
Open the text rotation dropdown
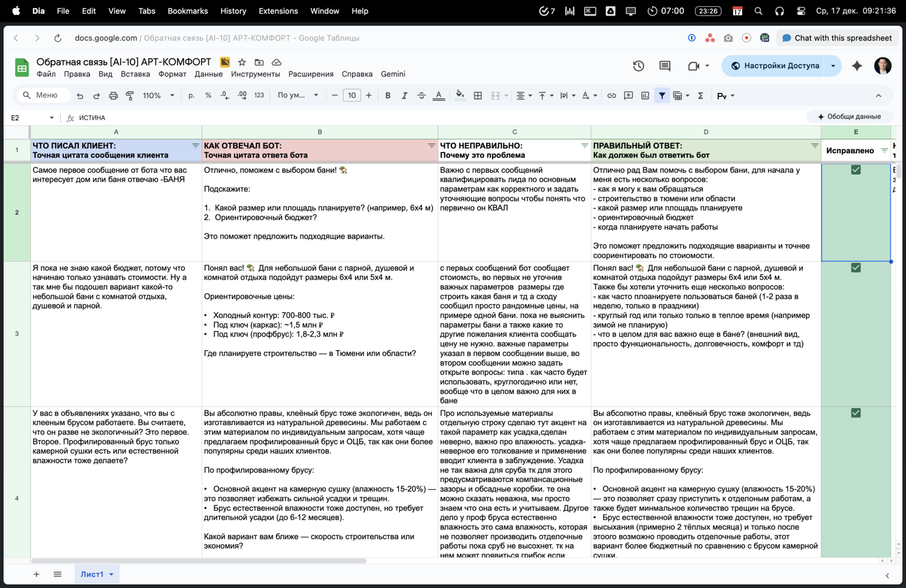pos(589,95)
